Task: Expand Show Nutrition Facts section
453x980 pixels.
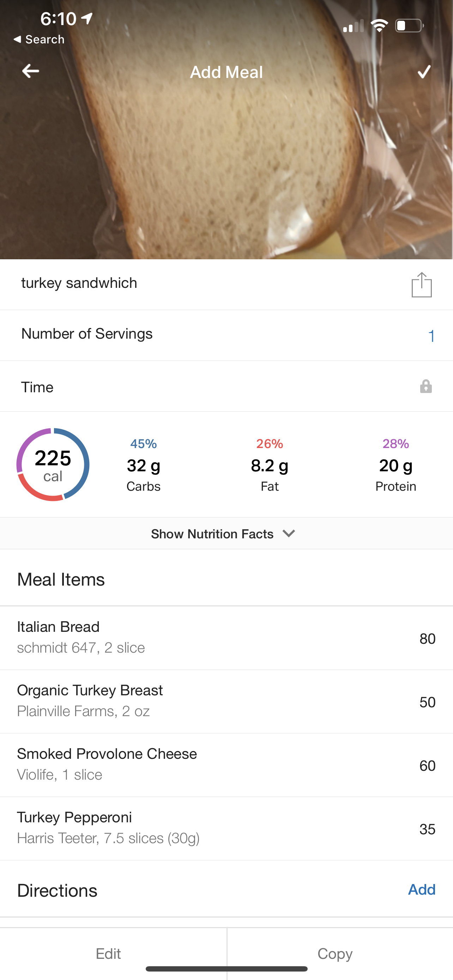Action: (212, 534)
